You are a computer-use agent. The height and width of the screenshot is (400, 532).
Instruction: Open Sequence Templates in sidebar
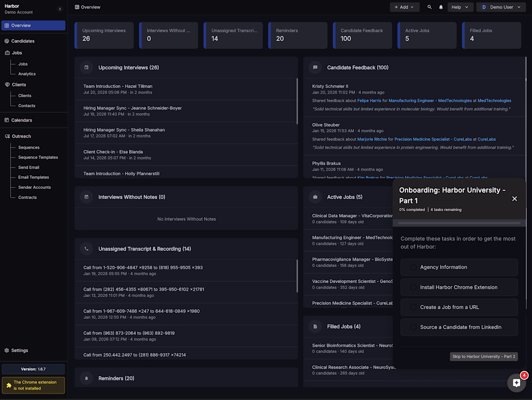pyautogui.click(x=38, y=157)
